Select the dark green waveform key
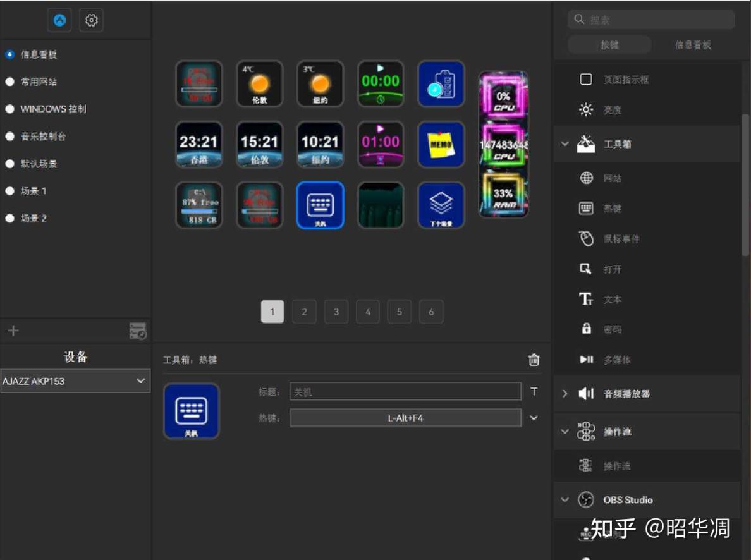 [x=381, y=205]
